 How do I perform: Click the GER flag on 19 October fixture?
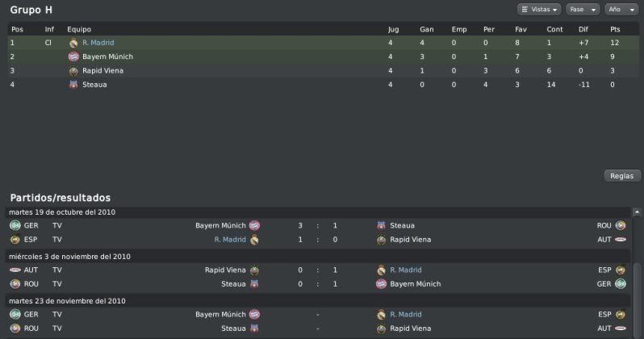(x=15, y=225)
